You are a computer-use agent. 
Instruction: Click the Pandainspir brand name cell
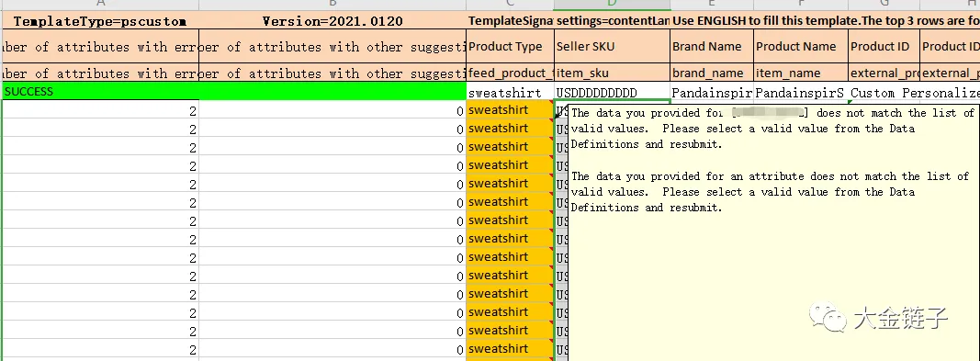(x=711, y=93)
